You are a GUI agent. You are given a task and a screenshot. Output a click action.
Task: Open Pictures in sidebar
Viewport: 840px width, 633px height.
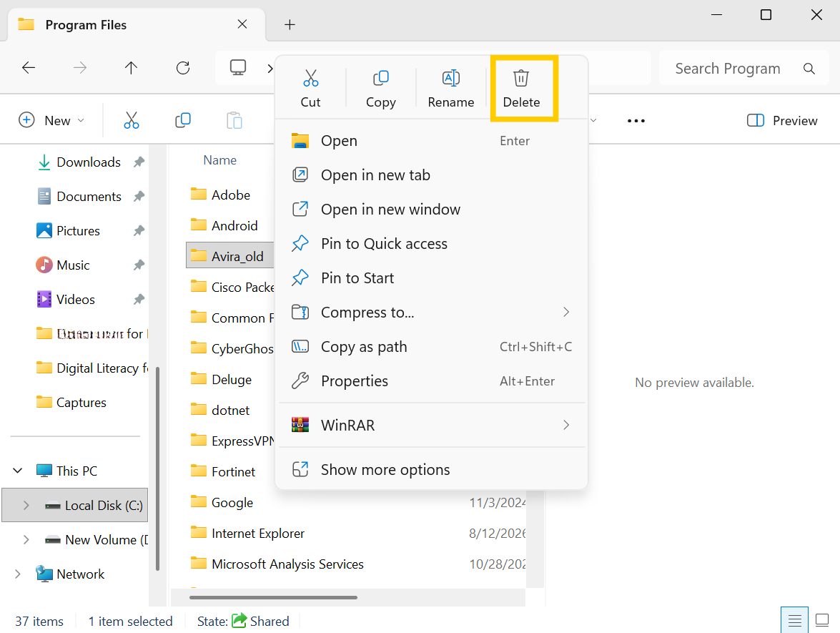(x=69, y=231)
